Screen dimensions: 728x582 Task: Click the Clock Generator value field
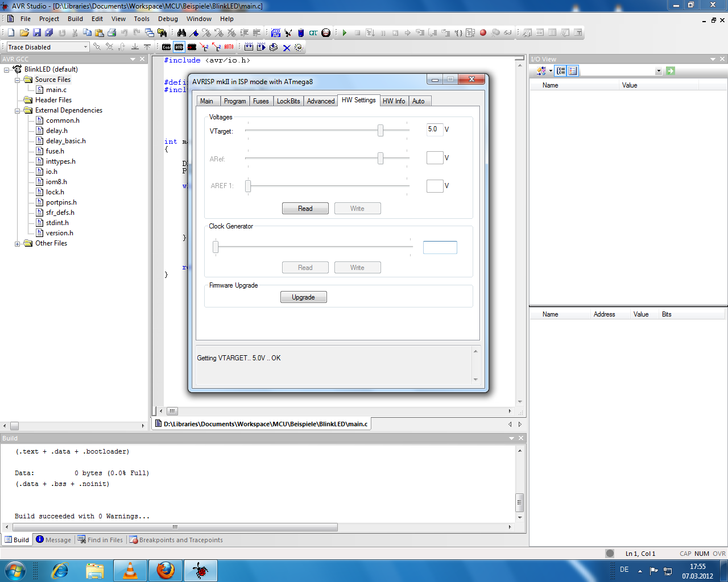pos(440,247)
